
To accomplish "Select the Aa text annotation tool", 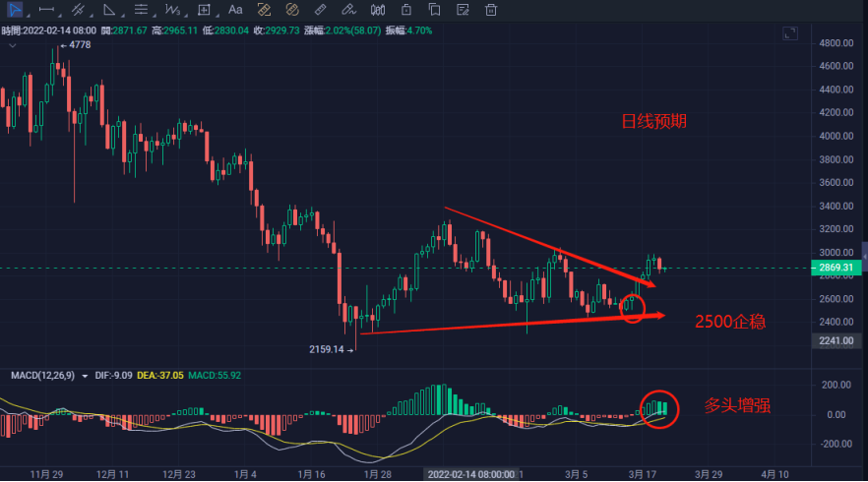I will pos(235,10).
